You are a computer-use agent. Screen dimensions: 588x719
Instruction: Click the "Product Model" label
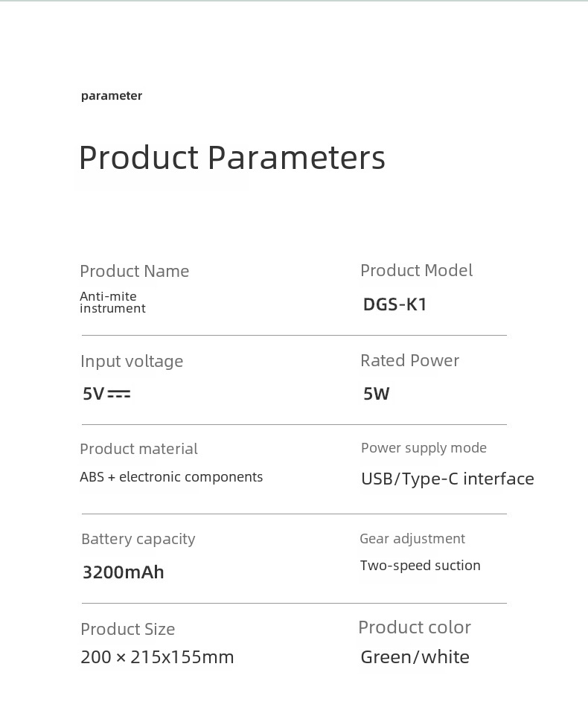point(416,271)
